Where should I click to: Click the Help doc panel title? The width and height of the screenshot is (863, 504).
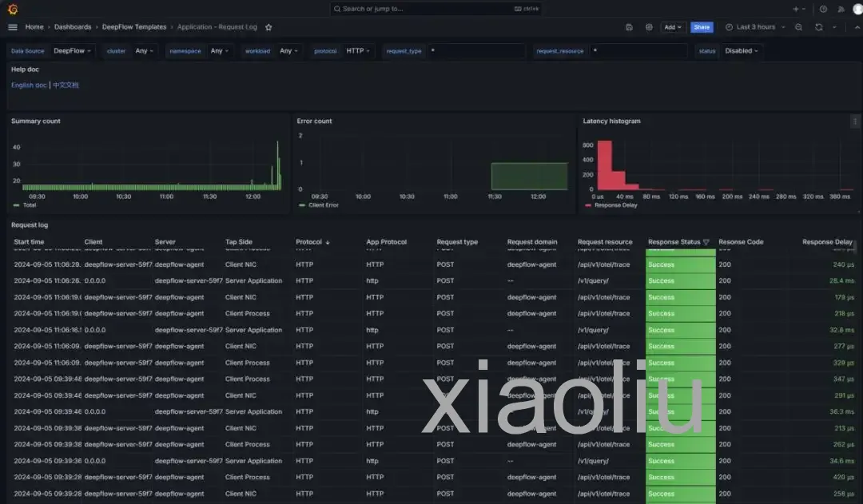click(25, 69)
